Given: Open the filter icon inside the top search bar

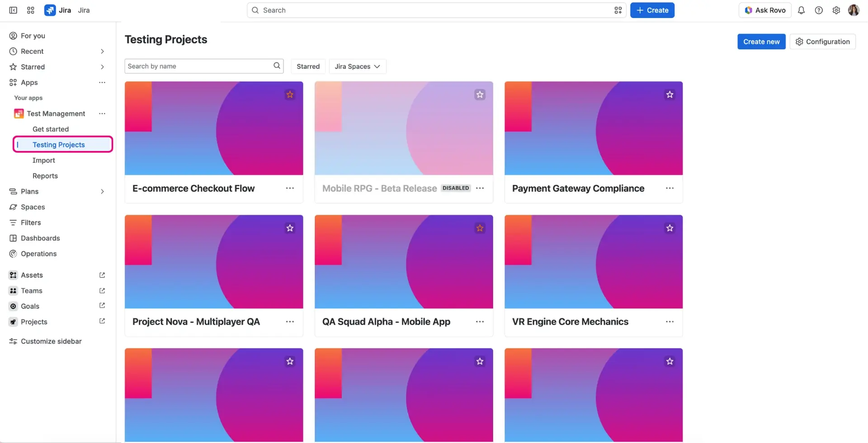Looking at the screenshot, I should 618,10.
